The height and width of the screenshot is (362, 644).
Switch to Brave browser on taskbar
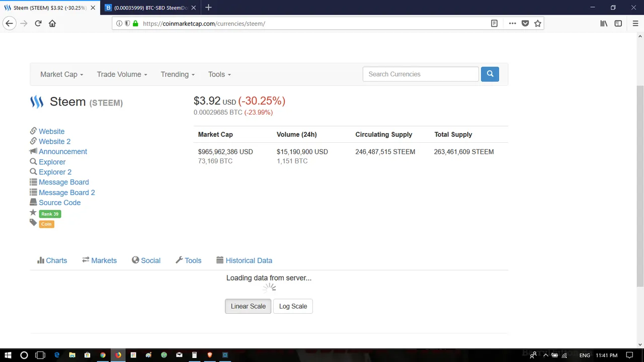210,355
